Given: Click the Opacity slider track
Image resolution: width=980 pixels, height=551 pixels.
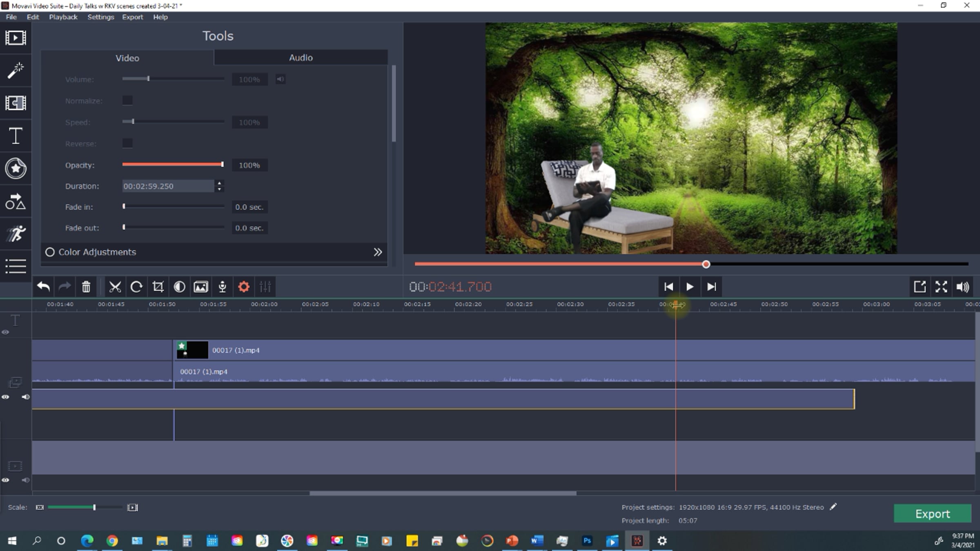Looking at the screenshot, I should tap(172, 164).
